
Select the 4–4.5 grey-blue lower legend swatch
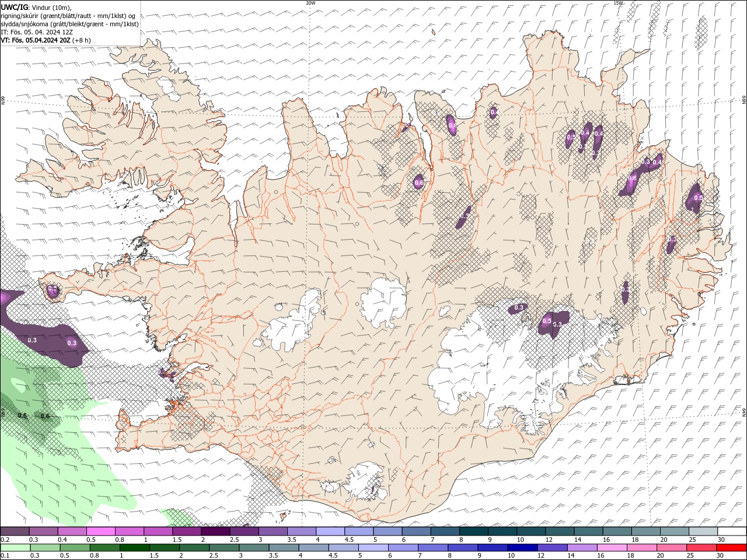(314, 548)
